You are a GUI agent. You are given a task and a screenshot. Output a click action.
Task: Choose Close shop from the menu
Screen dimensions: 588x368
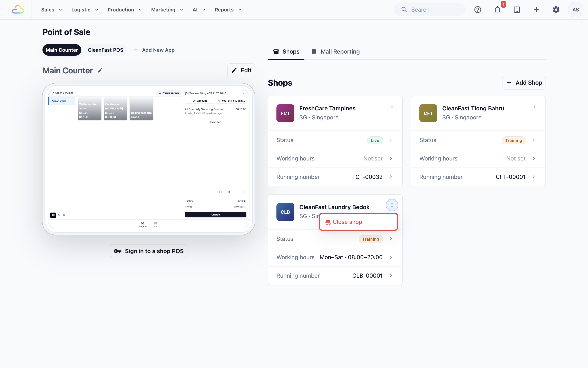358,222
